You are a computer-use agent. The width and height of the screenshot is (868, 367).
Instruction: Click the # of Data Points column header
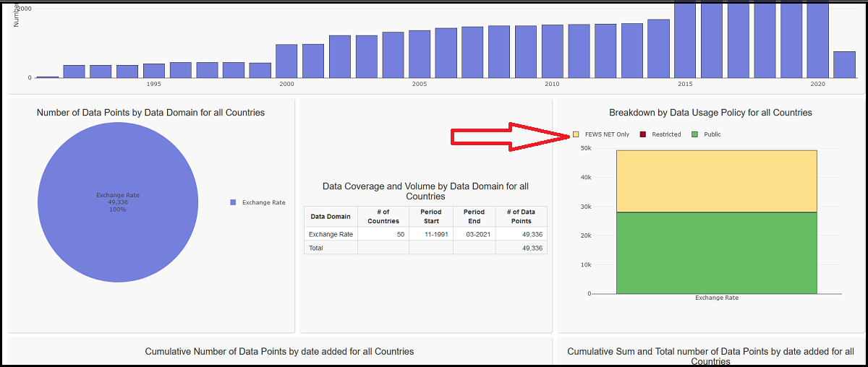point(521,217)
